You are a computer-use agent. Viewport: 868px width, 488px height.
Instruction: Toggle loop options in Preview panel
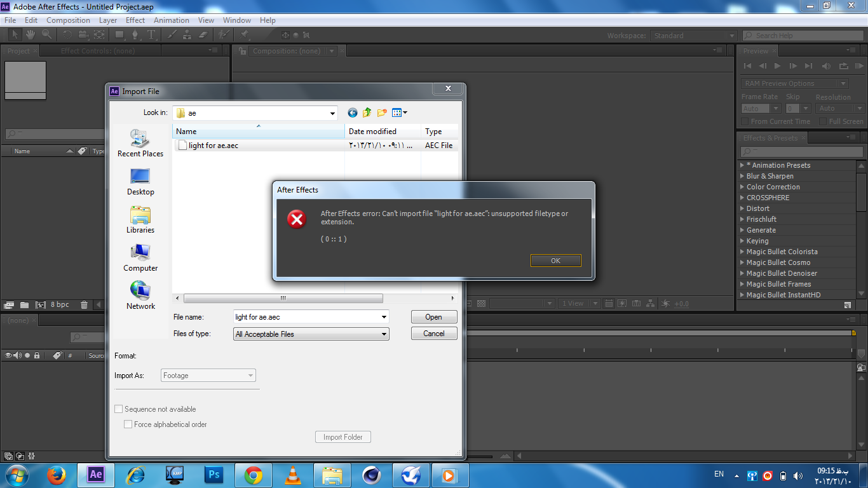(x=844, y=65)
